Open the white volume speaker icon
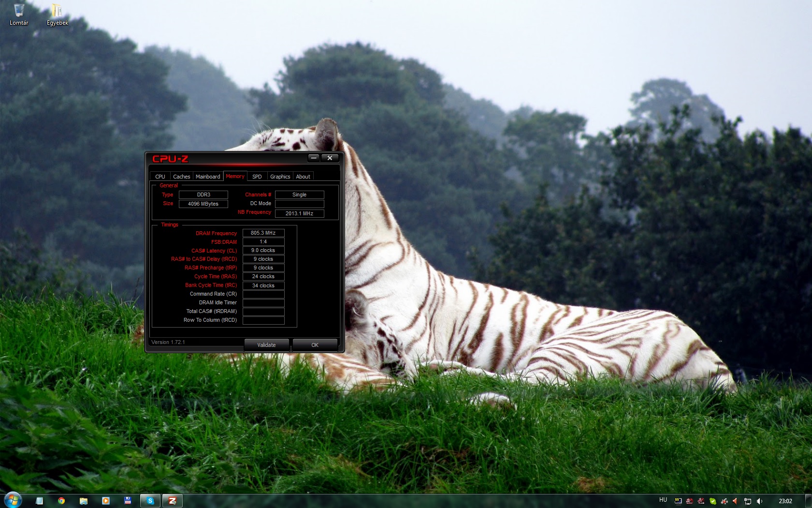 [759, 501]
